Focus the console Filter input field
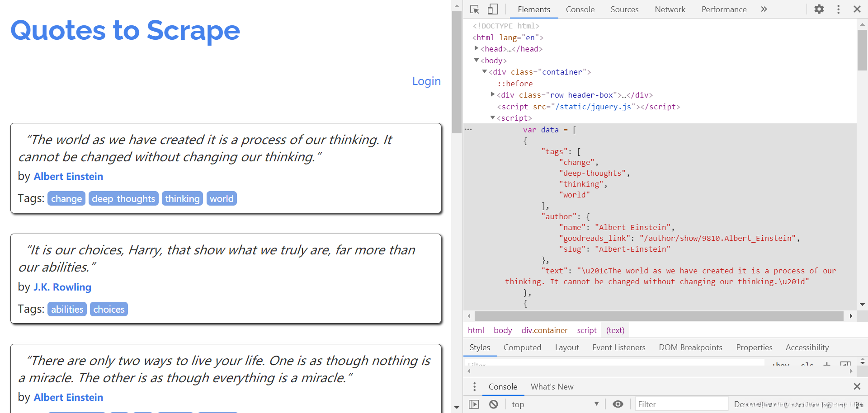 (x=682, y=404)
